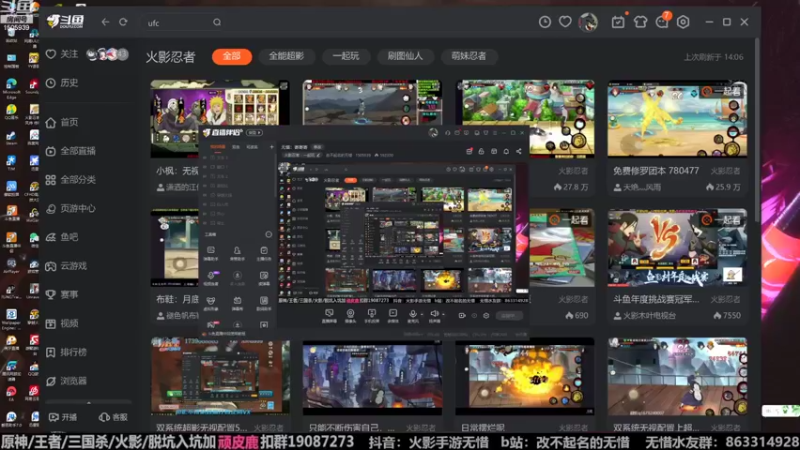Open the skin shirt icon in the top bar
The width and height of the screenshot is (800, 450).
(x=640, y=22)
